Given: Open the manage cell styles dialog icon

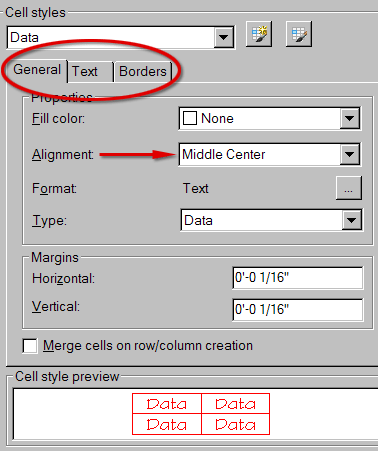Looking at the screenshot, I should click(299, 34).
